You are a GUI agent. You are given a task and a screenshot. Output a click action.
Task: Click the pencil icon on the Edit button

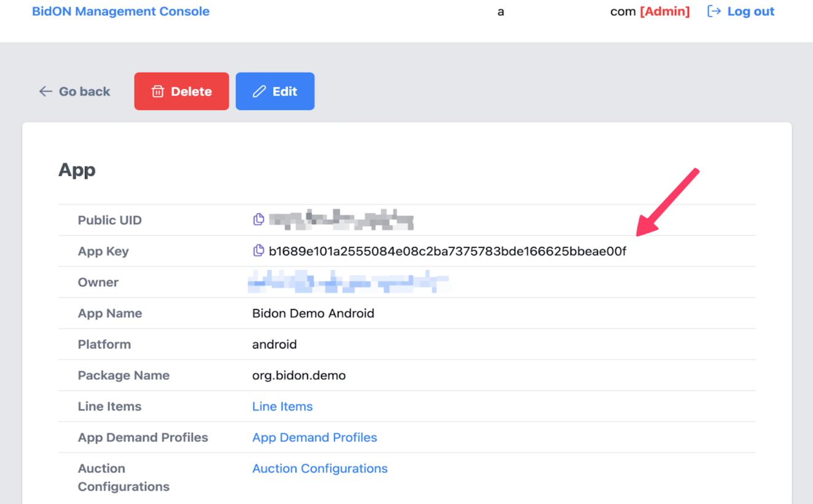[259, 91]
